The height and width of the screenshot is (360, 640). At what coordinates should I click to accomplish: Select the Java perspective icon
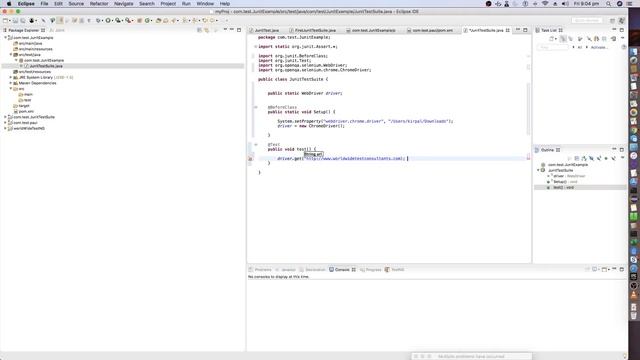point(621,21)
